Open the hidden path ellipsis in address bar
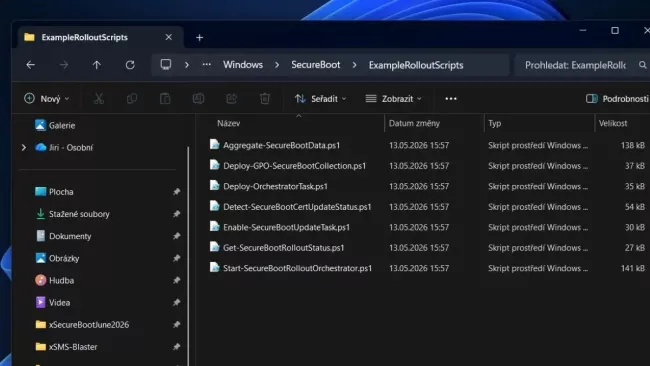 [206, 65]
